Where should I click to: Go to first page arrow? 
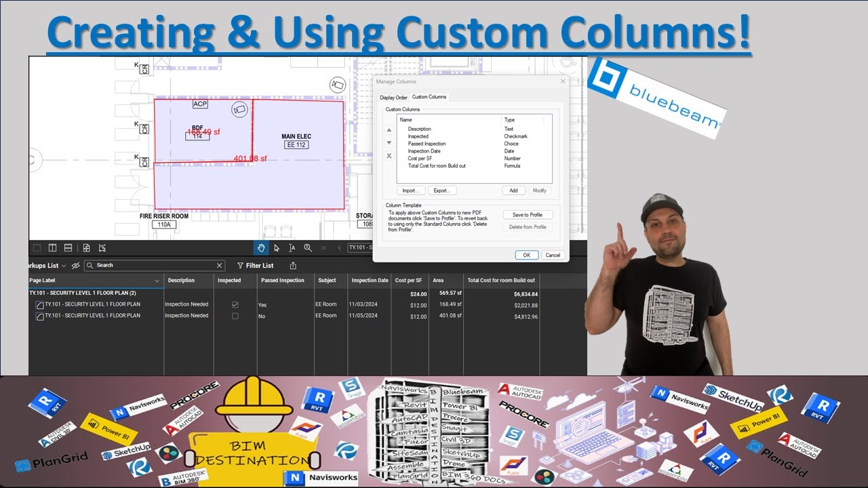click(x=325, y=248)
